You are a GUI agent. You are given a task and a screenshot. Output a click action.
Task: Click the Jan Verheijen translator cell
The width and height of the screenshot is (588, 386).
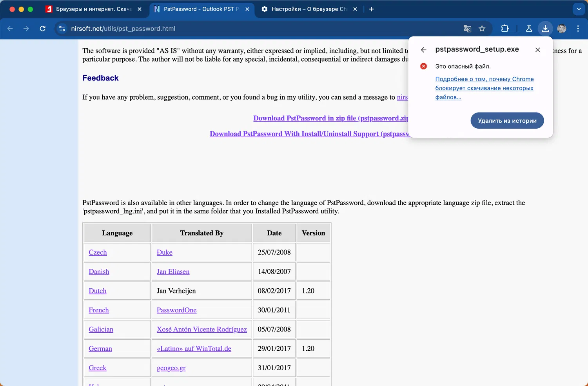(x=202, y=291)
